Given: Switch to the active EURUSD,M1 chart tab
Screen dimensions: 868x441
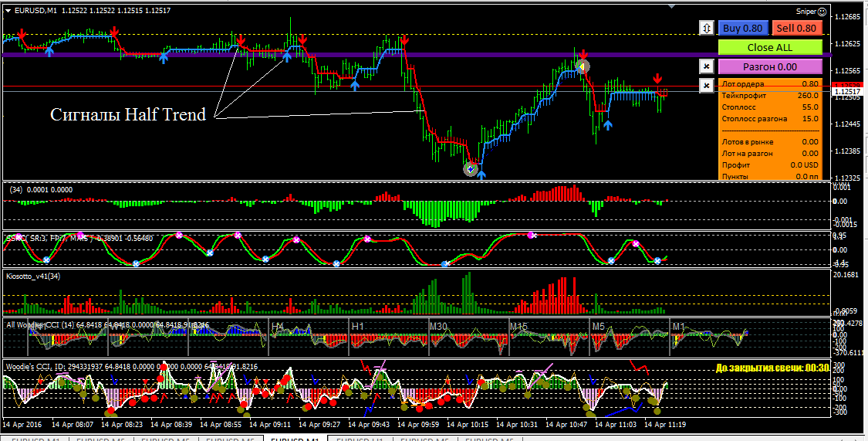Looking at the screenshot, I should pos(295,438).
